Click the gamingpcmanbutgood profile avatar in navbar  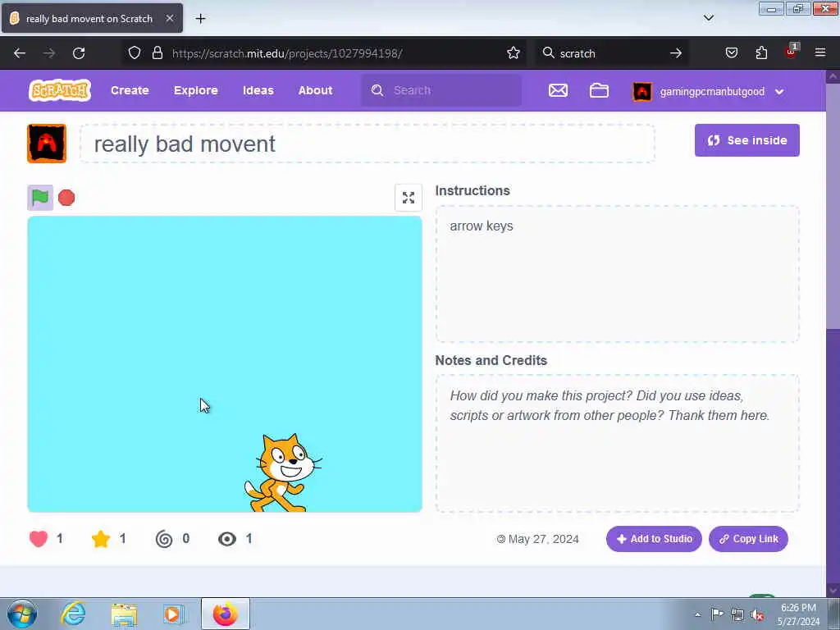[x=642, y=92]
